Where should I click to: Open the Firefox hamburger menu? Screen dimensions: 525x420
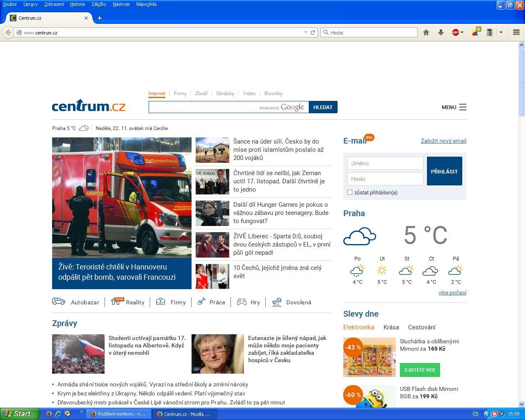pos(516,32)
